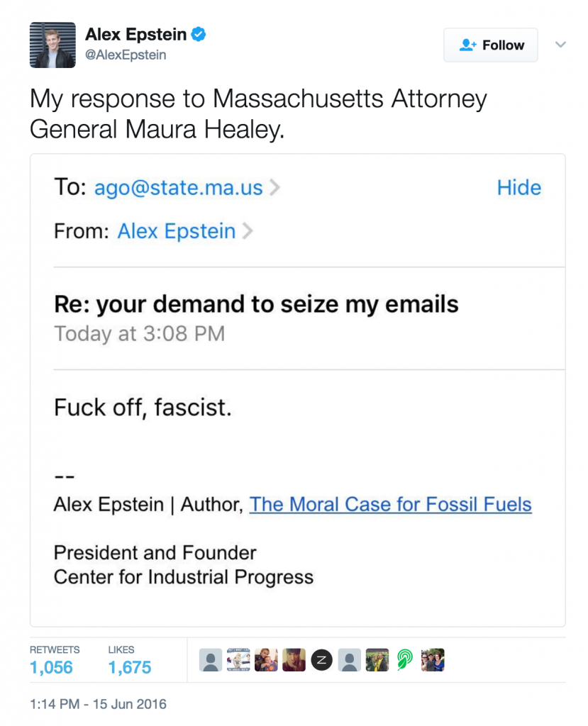View the 1,056 retweets list
Image resolution: width=588 pixels, height=726 pixels.
(x=52, y=667)
